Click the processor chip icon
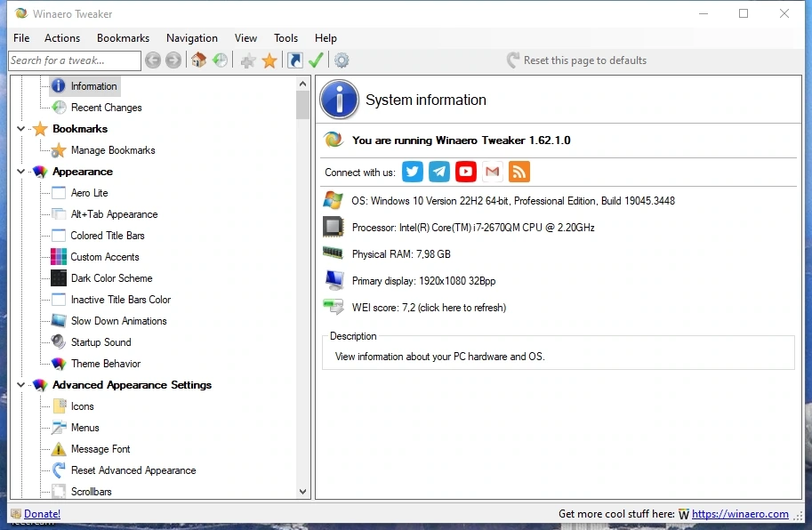This screenshot has height=530, width=812. pyautogui.click(x=333, y=227)
